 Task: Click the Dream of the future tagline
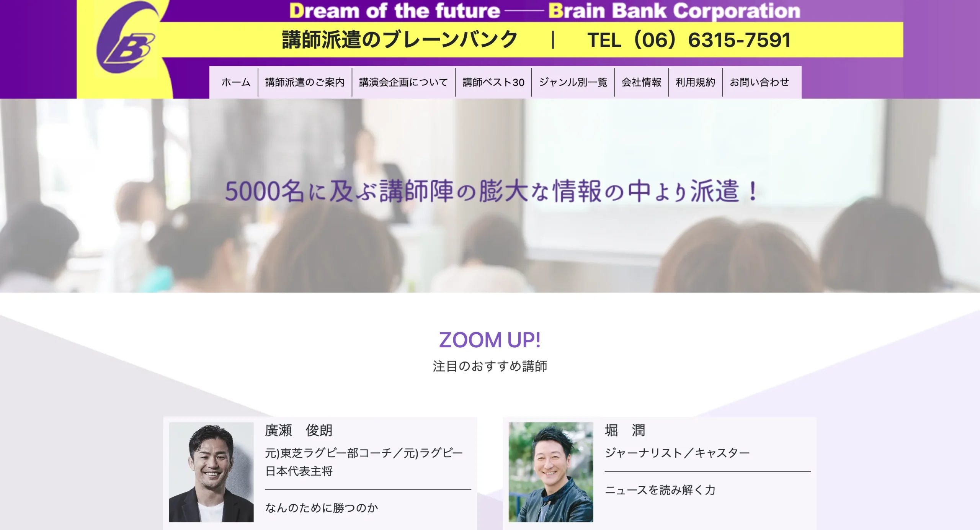coord(394,11)
